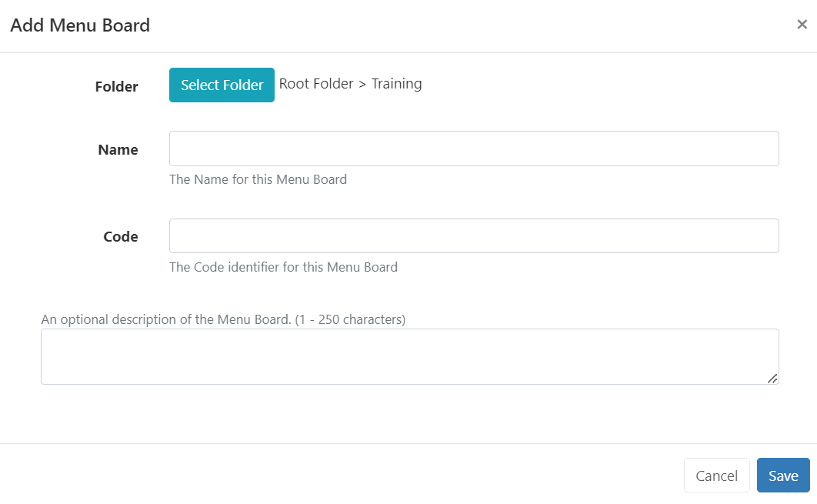This screenshot has height=504, width=817.
Task: Grab the description box resize handle
Action: [x=772, y=378]
